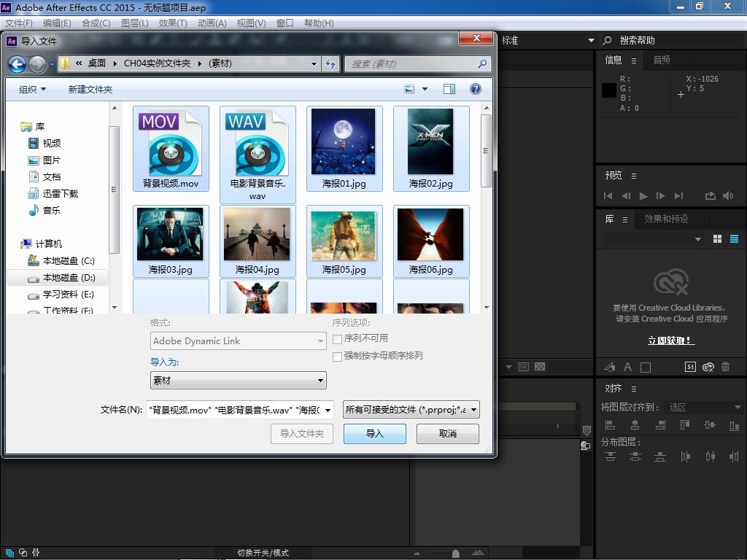Click the 新建文件夹 button
Viewport: 747px width, 560px height.
(x=90, y=89)
